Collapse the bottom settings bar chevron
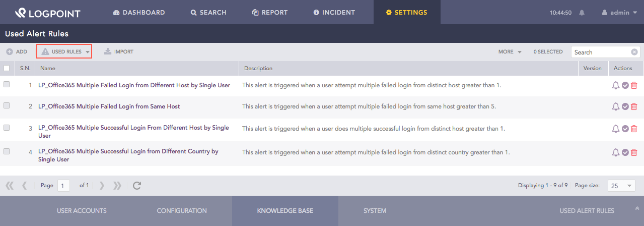644x226 pixels. pos(637,208)
